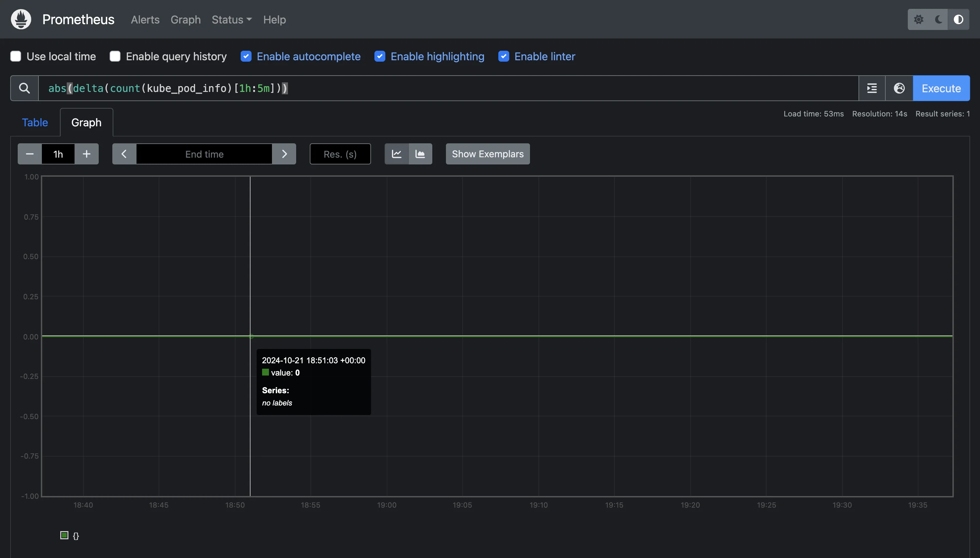This screenshot has width=980, height=558.
Task: Open the Help page
Action: (274, 19)
